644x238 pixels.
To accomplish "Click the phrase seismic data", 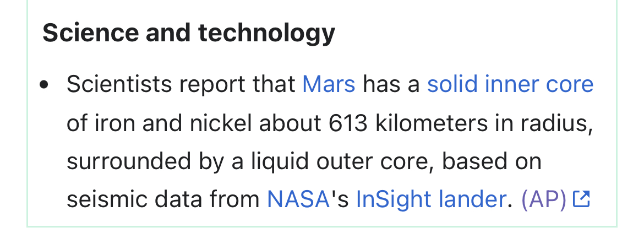I will (x=134, y=199).
